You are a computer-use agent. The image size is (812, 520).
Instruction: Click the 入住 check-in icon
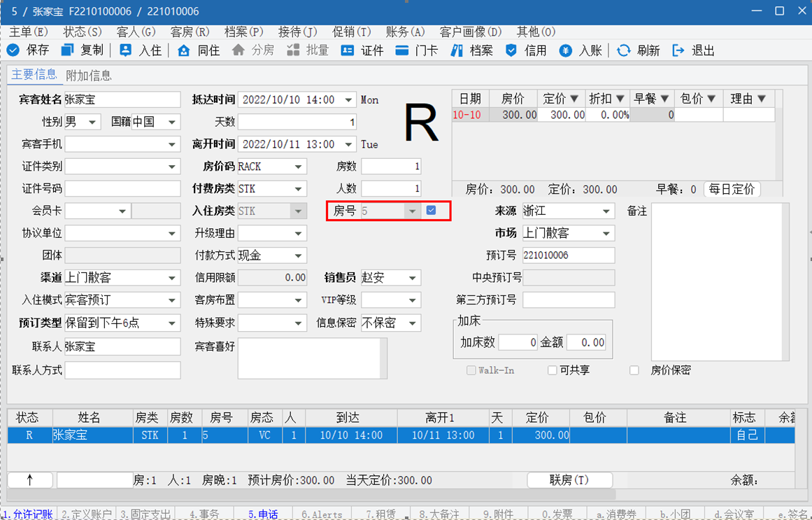tap(126, 50)
